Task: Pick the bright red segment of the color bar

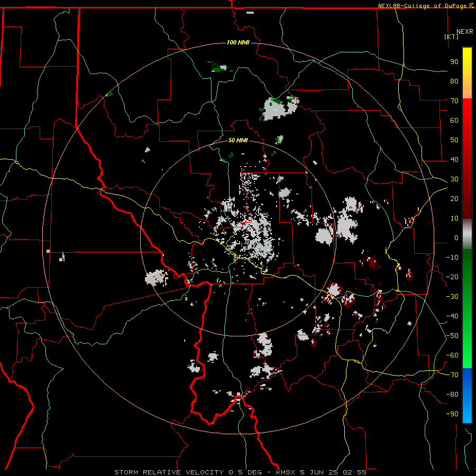Action: point(467,109)
